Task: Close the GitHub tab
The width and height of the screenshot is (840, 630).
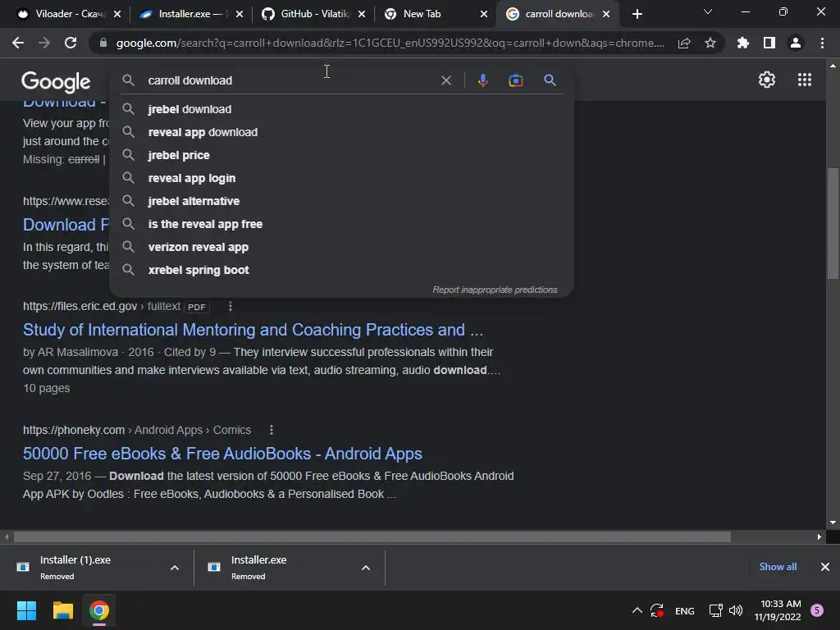Action: 362,14
